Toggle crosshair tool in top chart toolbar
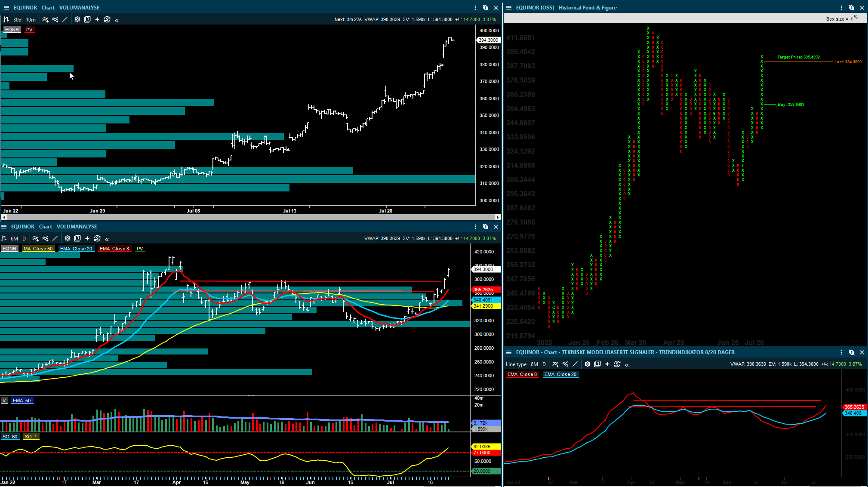 97,19
